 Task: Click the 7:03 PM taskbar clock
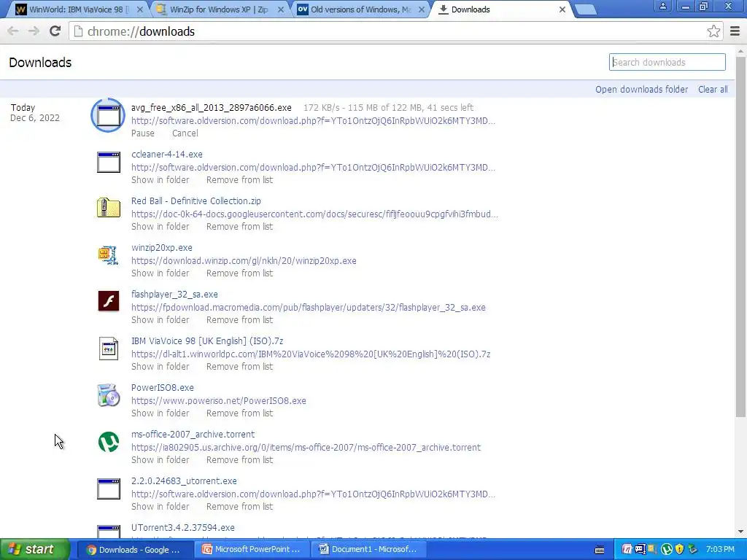tap(720, 550)
